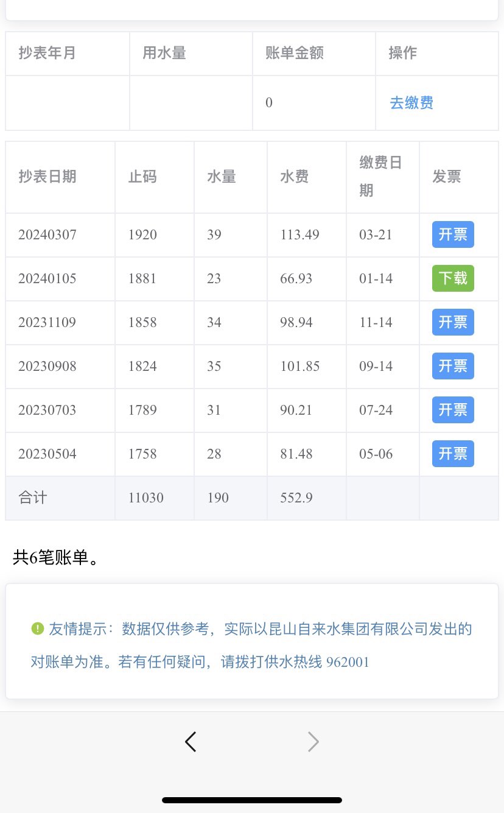Viewport: 504px width, 813px height.
Task: Tap the hotline number 962001
Action: point(348,662)
